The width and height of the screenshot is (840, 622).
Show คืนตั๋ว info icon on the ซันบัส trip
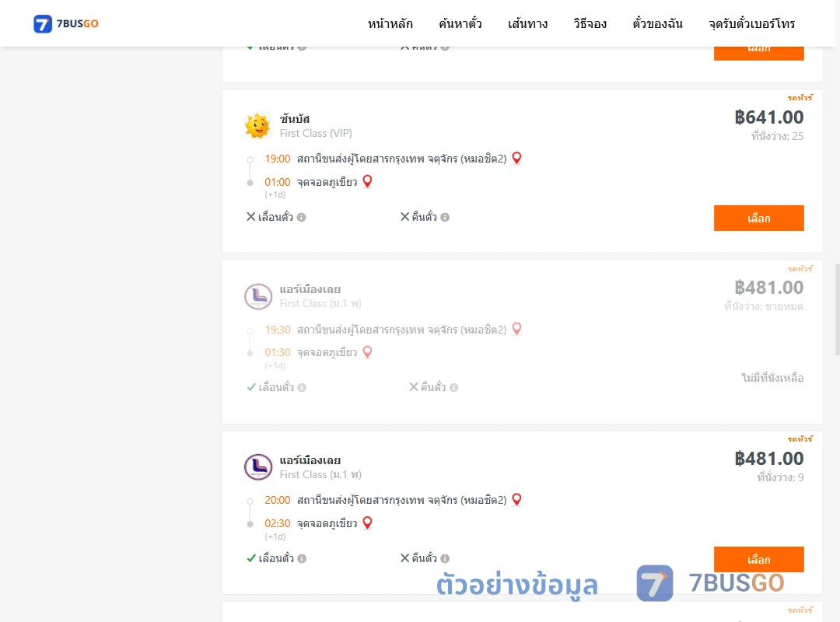tap(445, 217)
